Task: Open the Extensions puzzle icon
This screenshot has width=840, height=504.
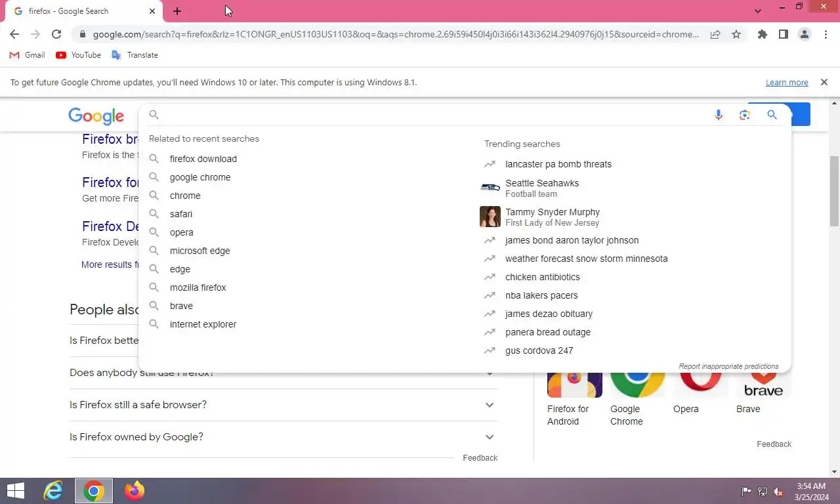Action: [762, 34]
